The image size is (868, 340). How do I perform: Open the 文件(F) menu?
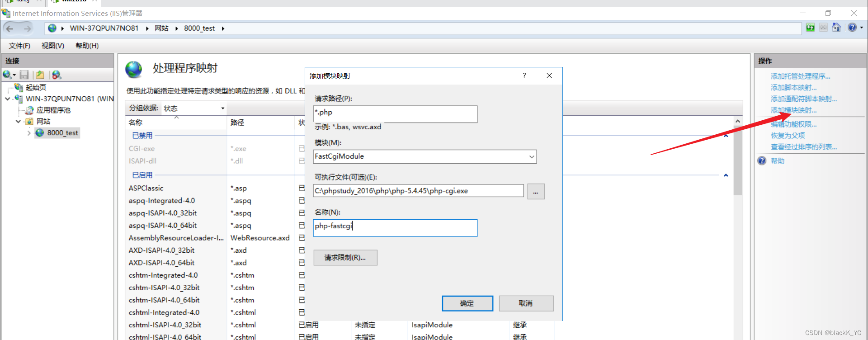pos(19,46)
